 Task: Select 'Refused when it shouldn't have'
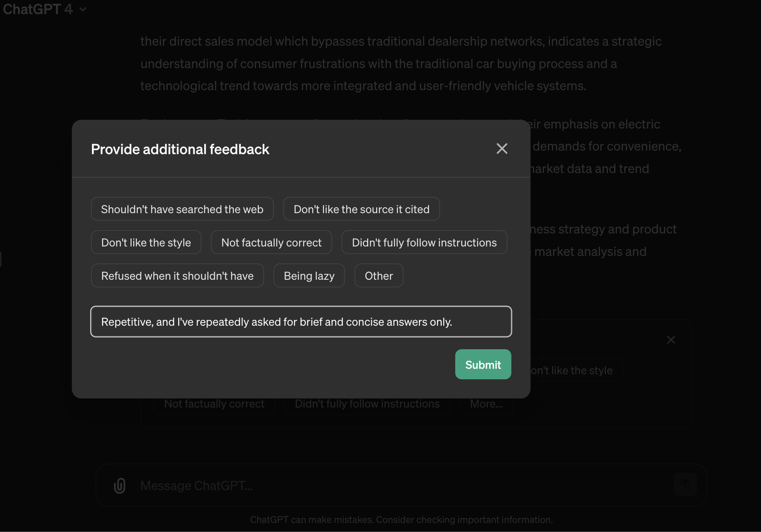click(x=177, y=276)
